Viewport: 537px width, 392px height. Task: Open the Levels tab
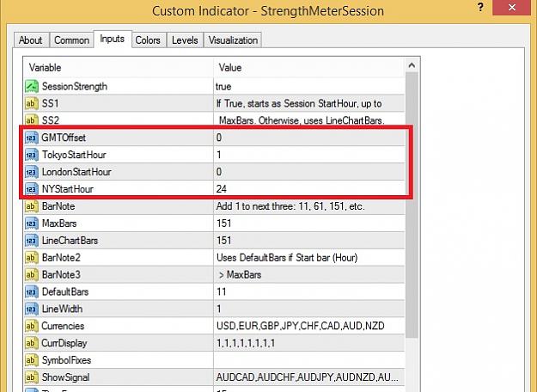click(185, 40)
